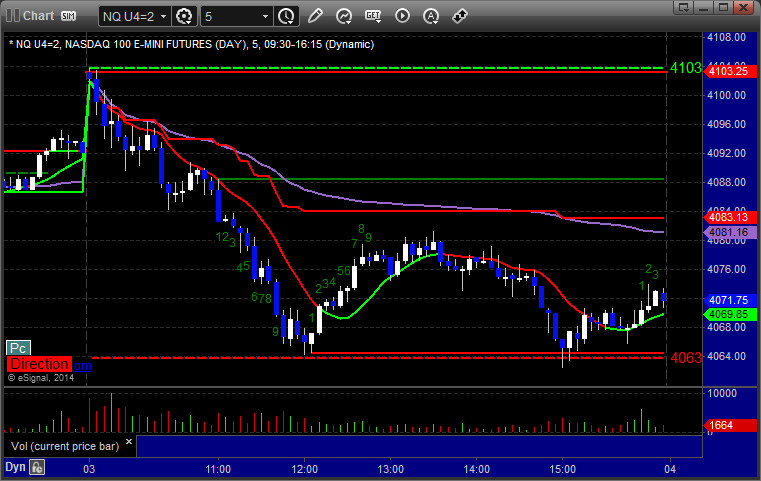Screen dimensions: 761x481
Task: Click the 4108.00 price axis value
Action: [x=727, y=37]
